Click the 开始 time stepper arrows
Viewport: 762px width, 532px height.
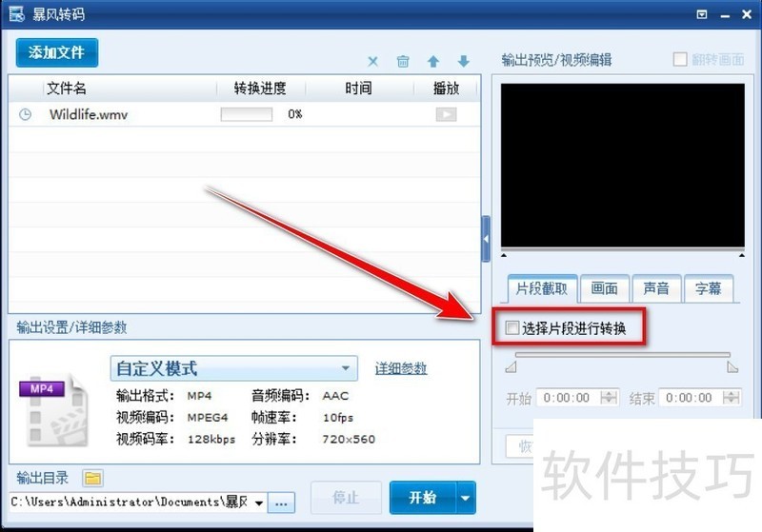coord(609,398)
